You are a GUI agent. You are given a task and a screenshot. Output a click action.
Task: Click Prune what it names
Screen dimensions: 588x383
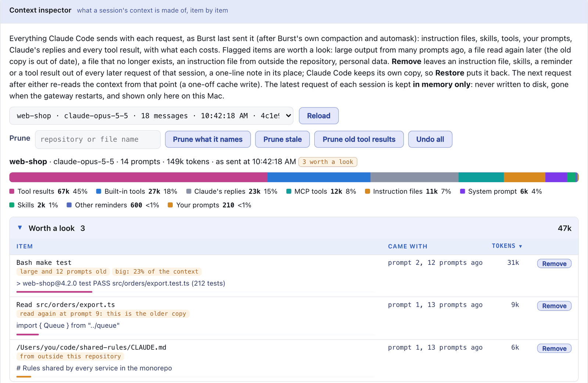[x=208, y=139]
